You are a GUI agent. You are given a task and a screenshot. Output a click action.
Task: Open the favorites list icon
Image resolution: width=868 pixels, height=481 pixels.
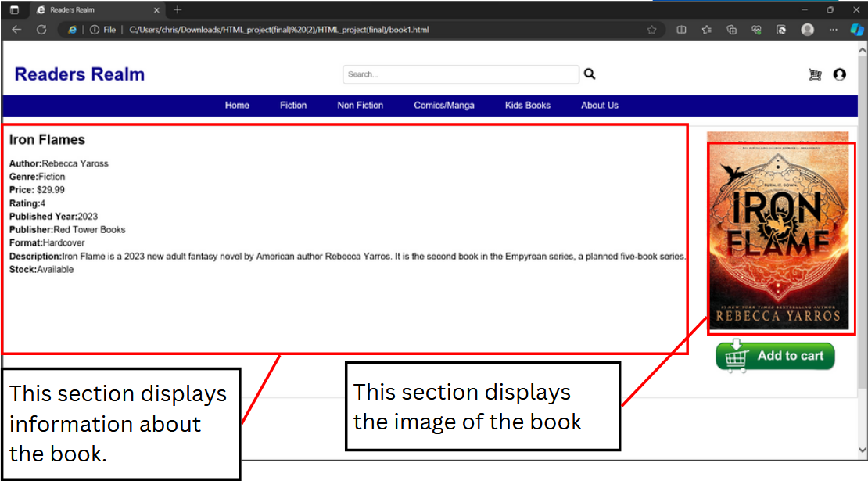706,30
